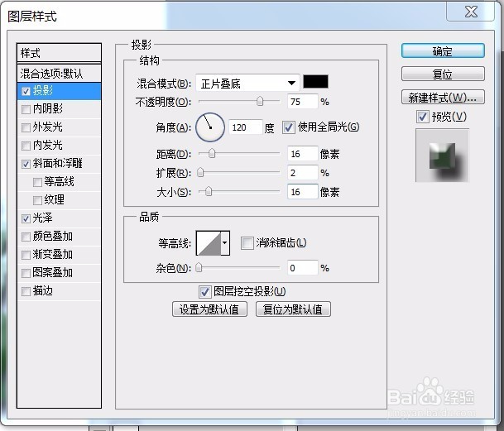Enable the 外发光 outer glow checkbox
Viewport: 504px width, 431px height.
(26, 128)
